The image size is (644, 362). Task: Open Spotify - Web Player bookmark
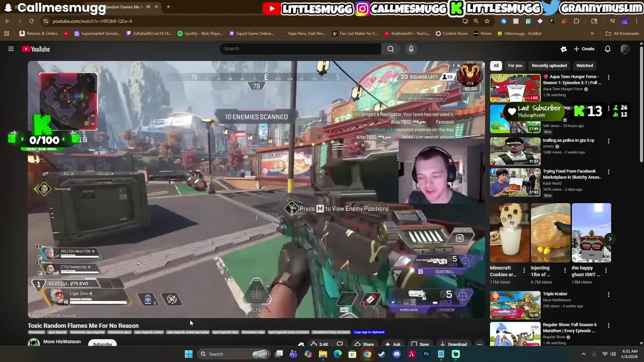click(200, 33)
